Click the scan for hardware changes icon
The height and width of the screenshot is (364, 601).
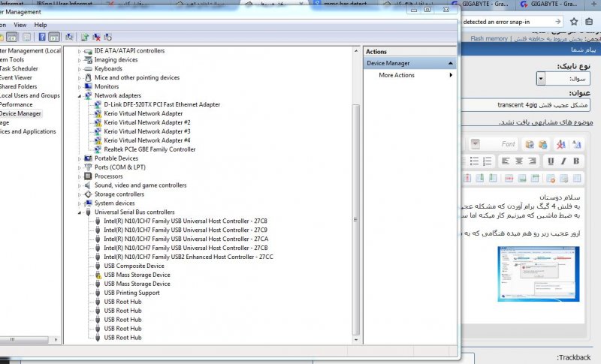(69, 37)
